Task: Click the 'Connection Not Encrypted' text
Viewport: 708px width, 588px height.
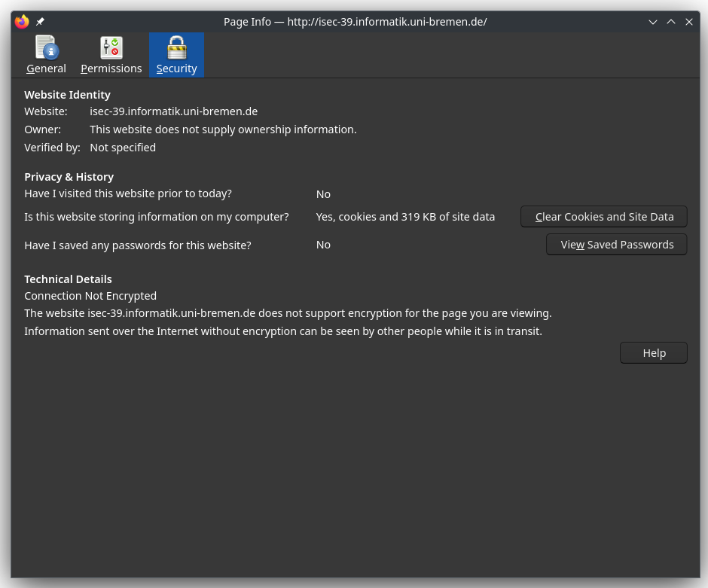Action: [90, 296]
